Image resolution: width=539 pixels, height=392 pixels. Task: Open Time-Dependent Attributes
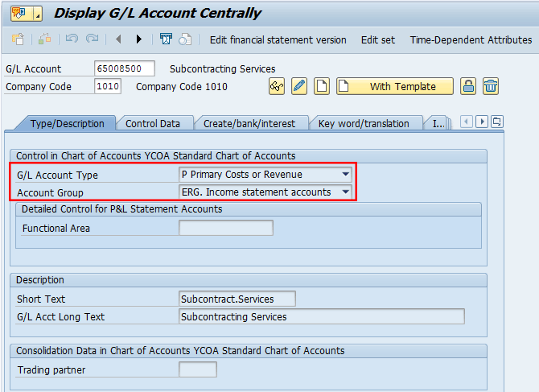pyautogui.click(x=471, y=39)
